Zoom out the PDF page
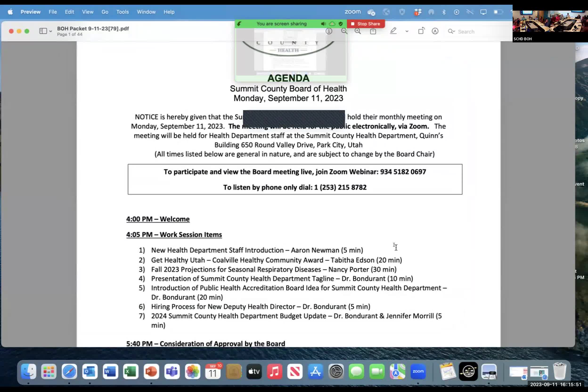 pyautogui.click(x=344, y=31)
